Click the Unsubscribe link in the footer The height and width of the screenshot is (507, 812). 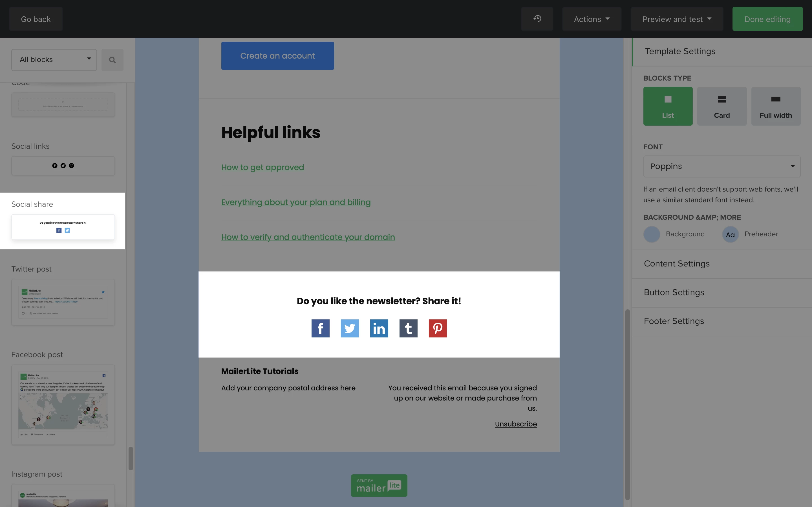pos(516,424)
